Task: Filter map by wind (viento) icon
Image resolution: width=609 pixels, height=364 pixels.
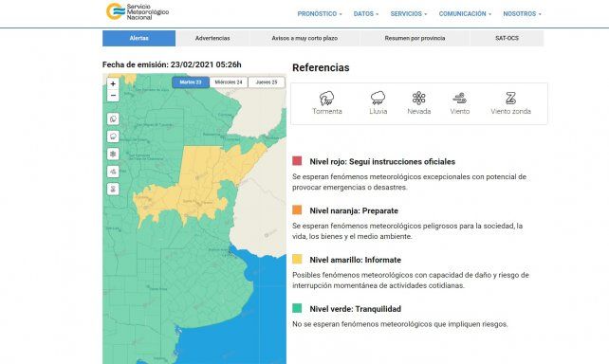Action: pos(113,172)
